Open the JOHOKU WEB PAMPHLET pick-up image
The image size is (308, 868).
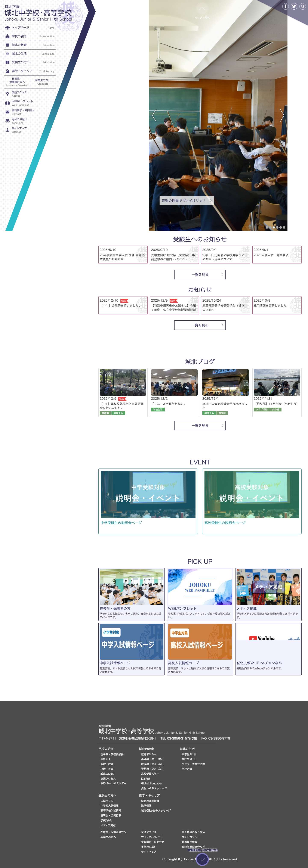pos(200,587)
